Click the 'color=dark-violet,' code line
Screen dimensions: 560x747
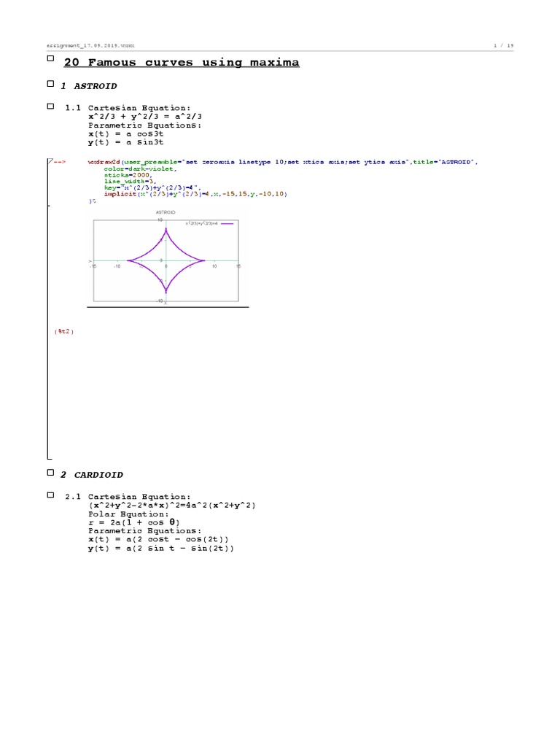click(141, 169)
